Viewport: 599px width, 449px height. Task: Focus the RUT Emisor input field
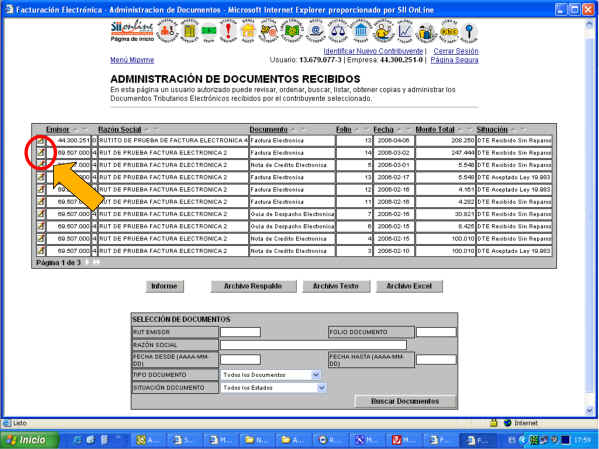[240, 332]
